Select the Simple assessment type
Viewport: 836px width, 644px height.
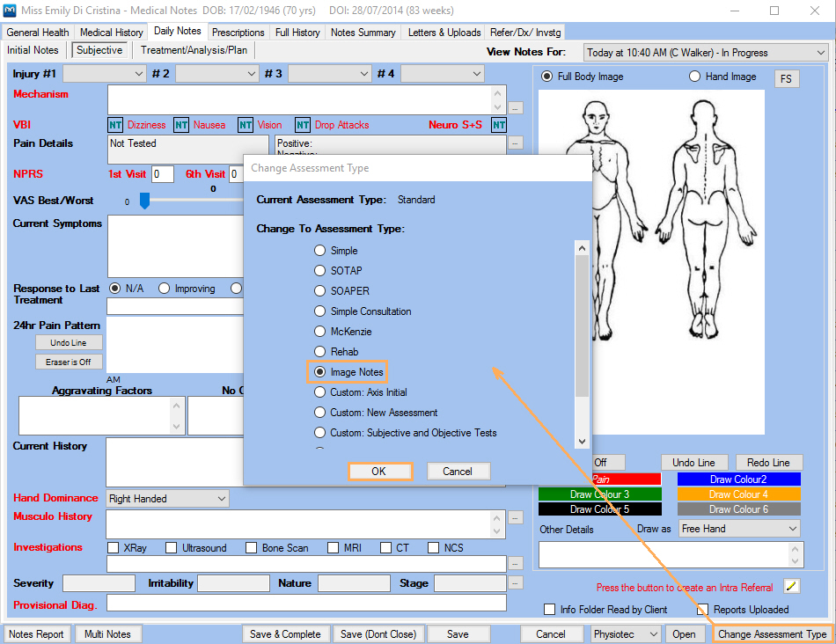pyautogui.click(x=319, y=251)
